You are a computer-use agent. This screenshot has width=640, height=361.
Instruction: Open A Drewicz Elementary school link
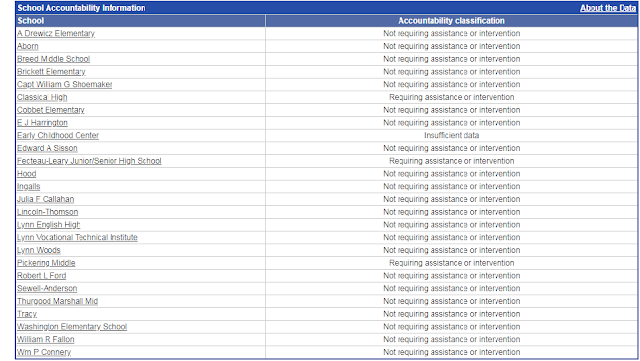click(x=56, y=33)
